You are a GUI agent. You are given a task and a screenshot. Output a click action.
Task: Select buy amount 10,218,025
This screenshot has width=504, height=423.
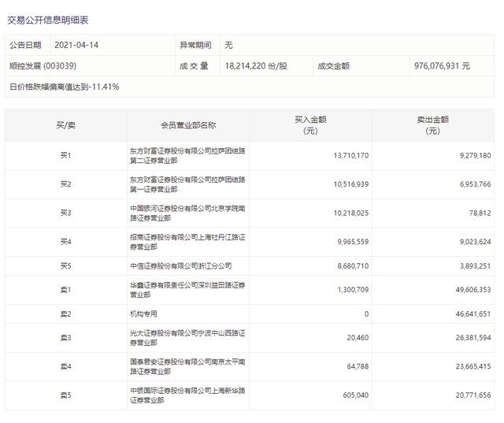tap(350, 213)
